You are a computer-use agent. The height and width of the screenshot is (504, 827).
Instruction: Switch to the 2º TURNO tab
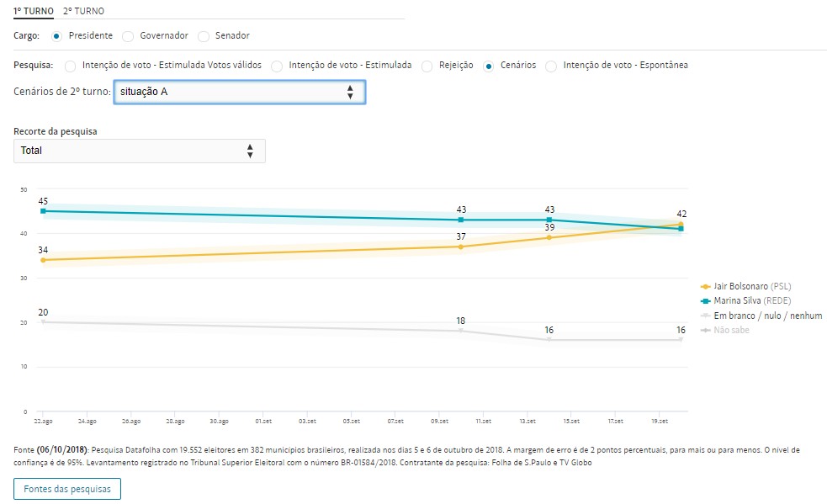(83, 11)
